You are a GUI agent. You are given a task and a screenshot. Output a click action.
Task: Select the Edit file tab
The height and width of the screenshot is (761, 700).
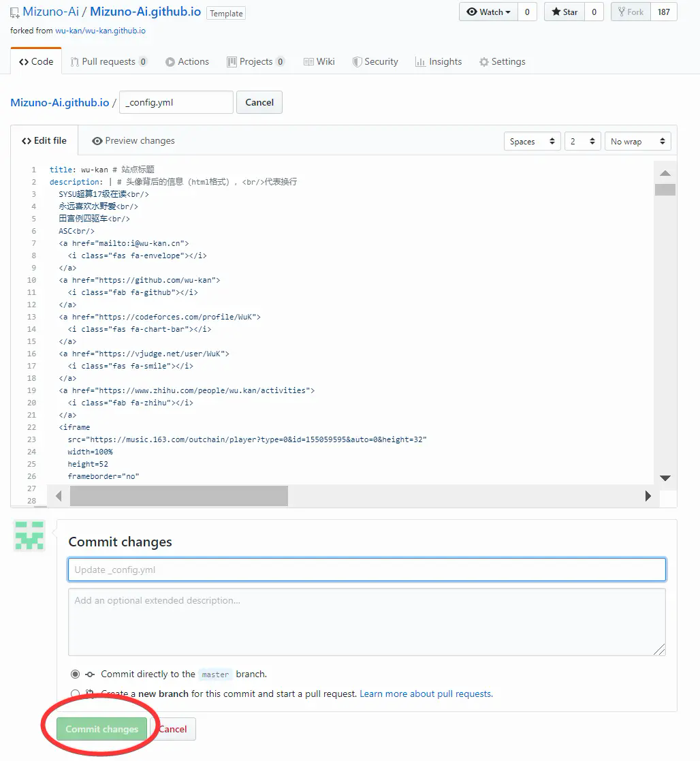(44, 141)
